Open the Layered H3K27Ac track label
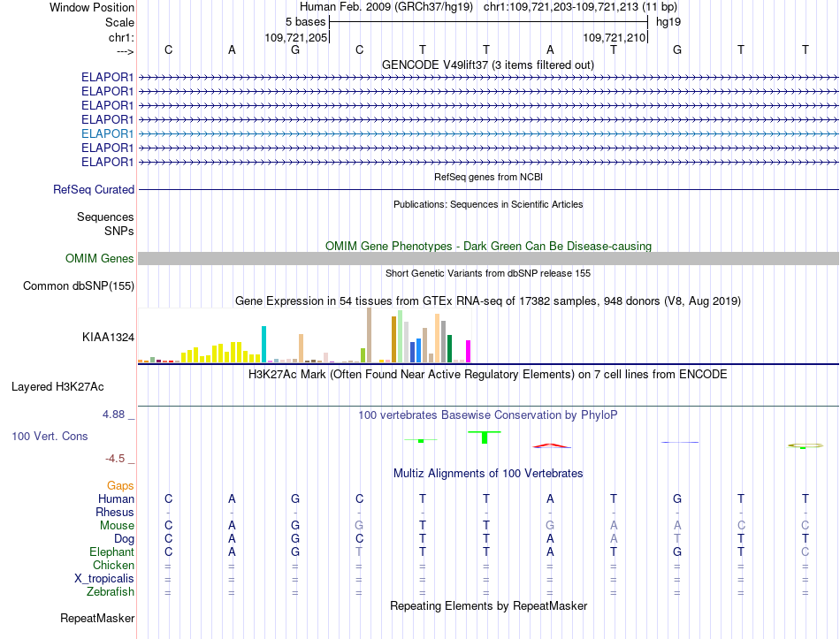Image resolution: width=840 pixels, height=639 pixels. pos(57,387)
